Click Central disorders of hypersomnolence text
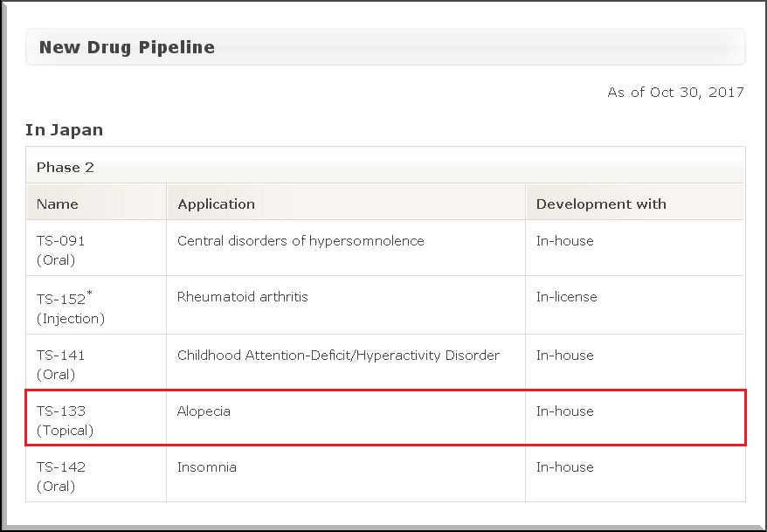 click(x=301, y=240)
